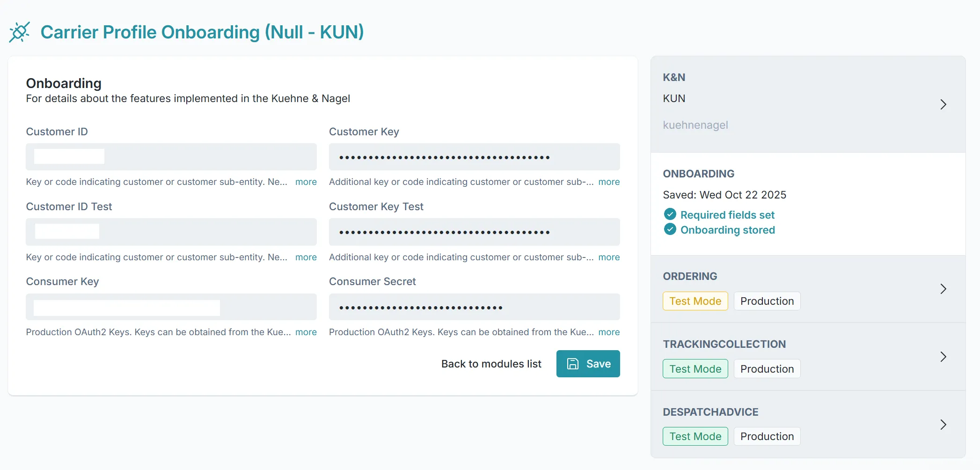Expand the K&N KUN carrier panel
Screen dimensions: 980x470
click(x=943, y=104)
